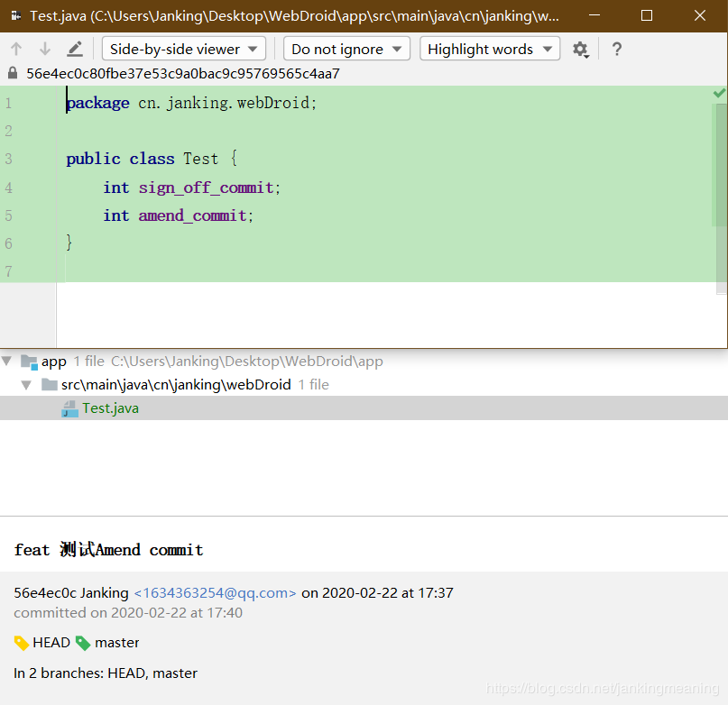This screenshot has height=705, width=728.
Task: Click the lock icon beside commit hash
Action: (13, 73)
